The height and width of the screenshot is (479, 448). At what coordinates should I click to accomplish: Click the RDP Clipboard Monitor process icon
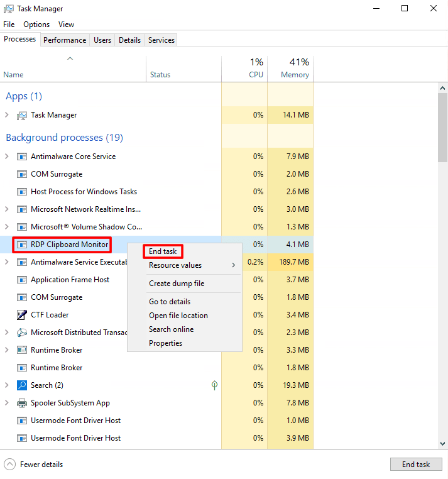coord(22,245)
